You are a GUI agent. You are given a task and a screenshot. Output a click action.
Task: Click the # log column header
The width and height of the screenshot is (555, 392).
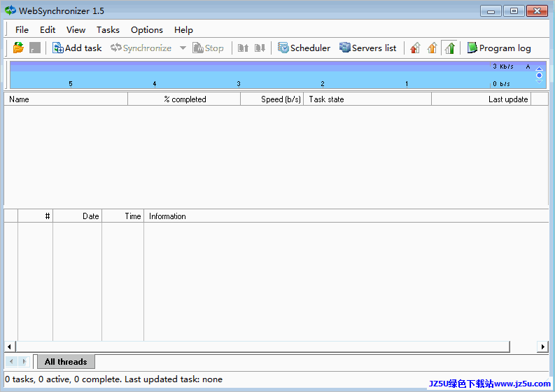click(36, 216)
